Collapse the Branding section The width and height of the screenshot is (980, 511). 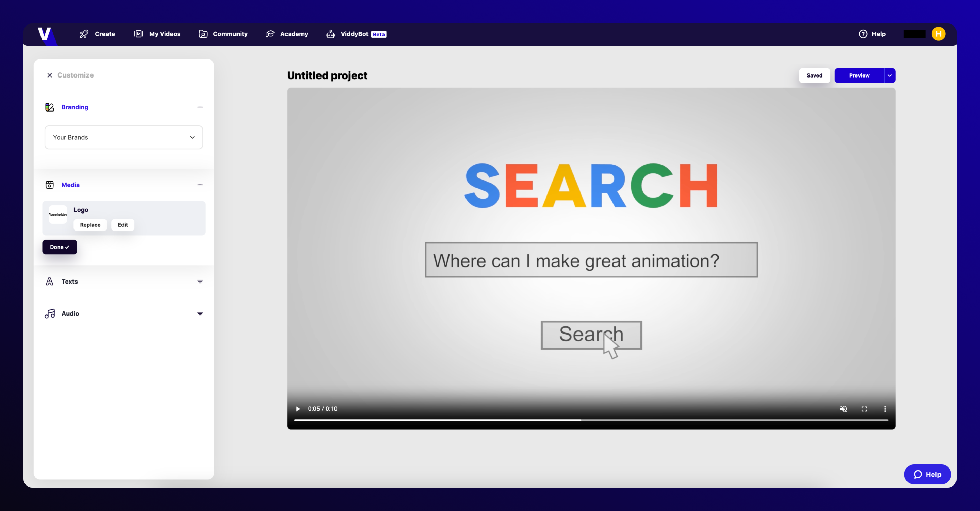pyautogui.click(x=200, y=107)
